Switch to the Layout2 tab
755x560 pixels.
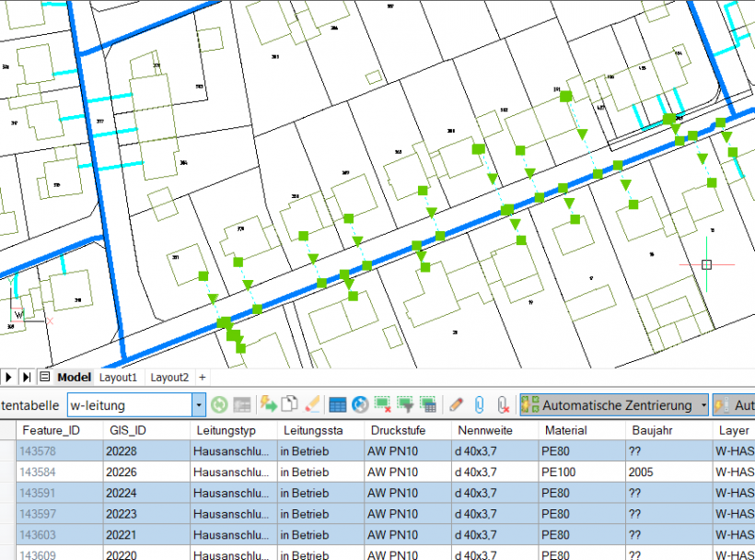tap(169, 377)
